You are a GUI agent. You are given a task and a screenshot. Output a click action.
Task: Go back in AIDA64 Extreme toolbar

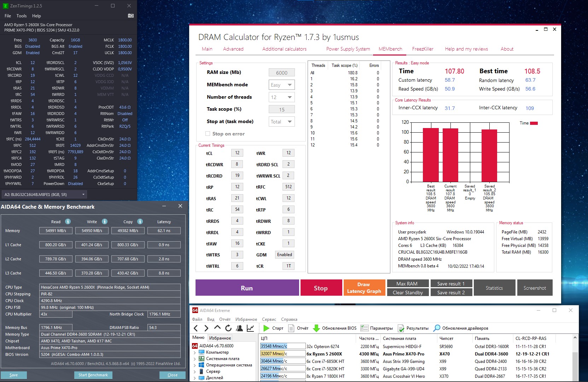coord(196,328)
